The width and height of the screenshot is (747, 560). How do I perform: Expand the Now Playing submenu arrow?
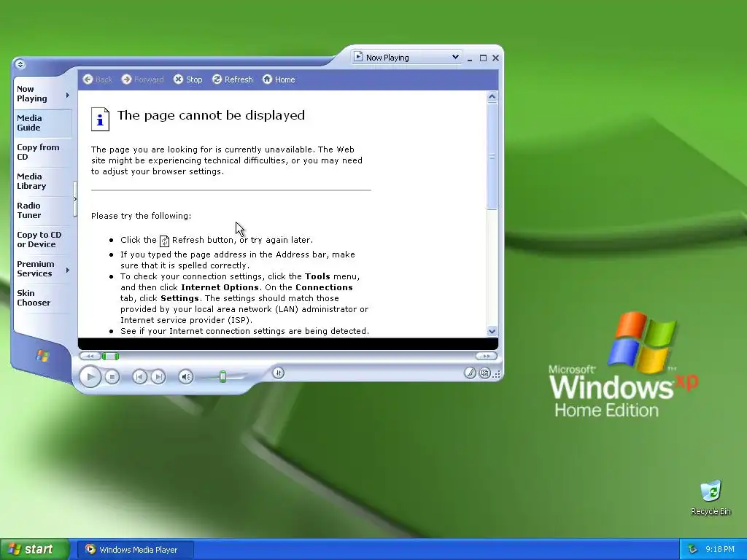point(68,96)
